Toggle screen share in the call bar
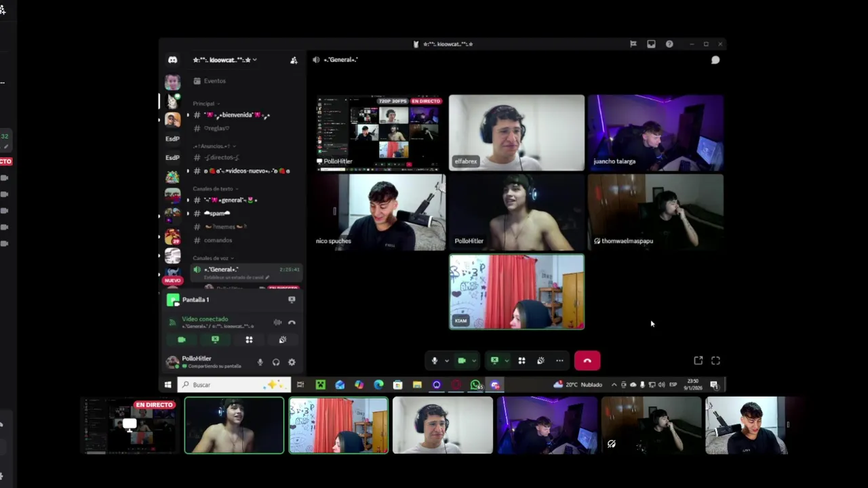Screen dimensions: 868x488 pos(494,361)
